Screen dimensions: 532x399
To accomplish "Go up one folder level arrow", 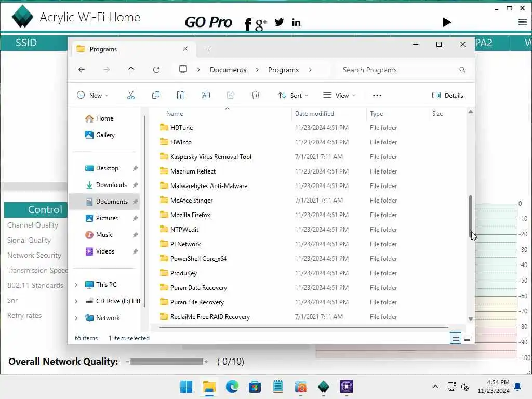I will tap(131, 70).
